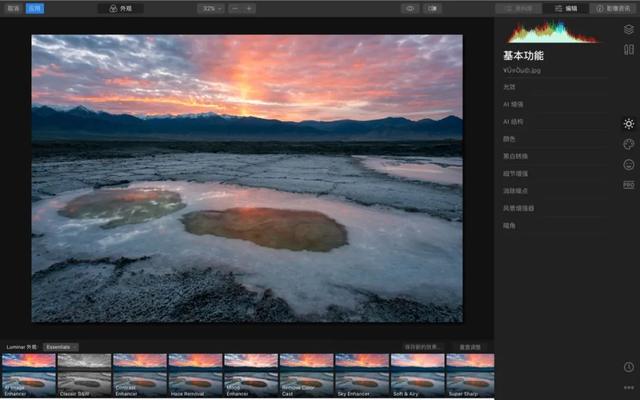Toggle the 外观 looks panel

point(121,8)
